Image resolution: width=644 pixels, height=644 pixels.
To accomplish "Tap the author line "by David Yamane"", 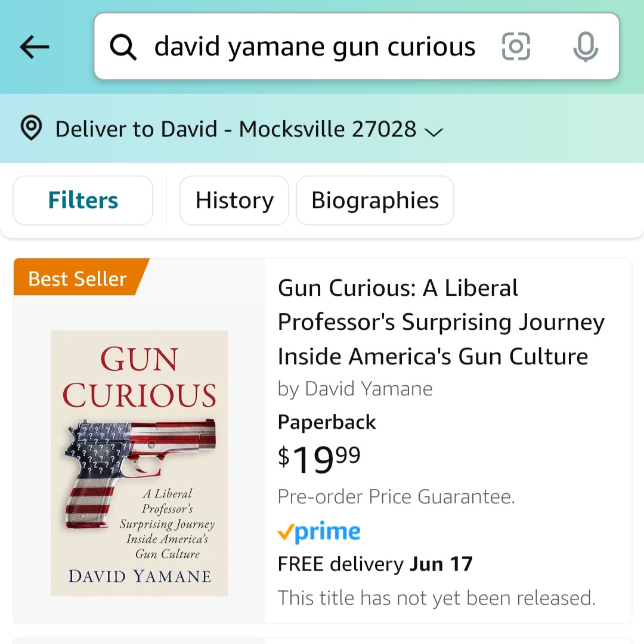I will click(x=355, y=389).
